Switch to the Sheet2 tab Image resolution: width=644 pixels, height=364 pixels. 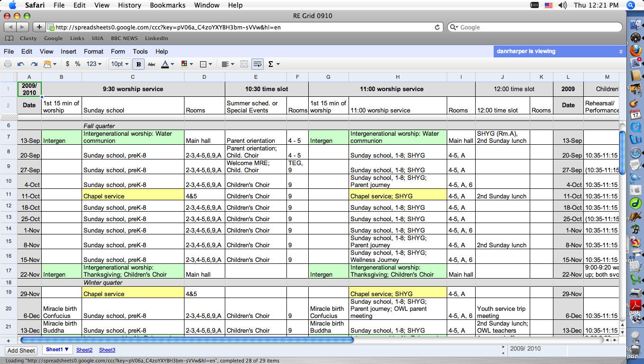pos(84,350)
